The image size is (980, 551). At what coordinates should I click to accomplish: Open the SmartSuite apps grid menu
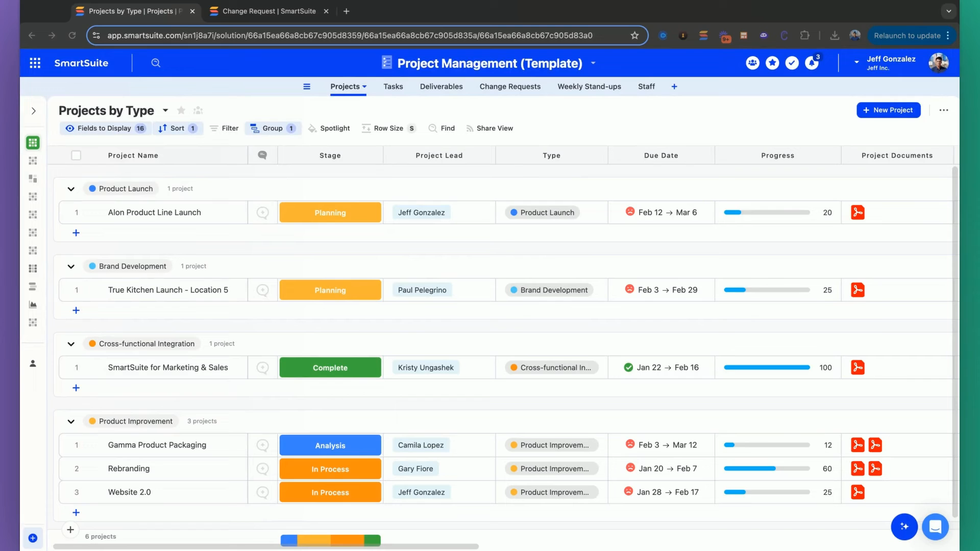(x=35, y=63)
